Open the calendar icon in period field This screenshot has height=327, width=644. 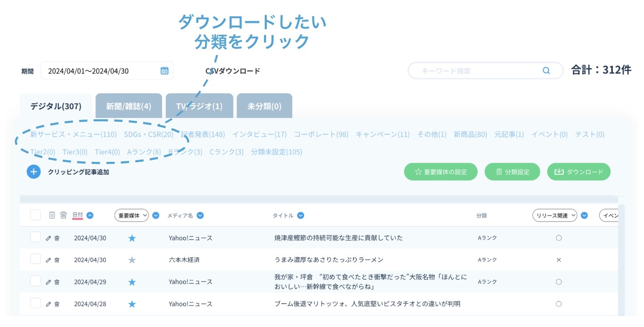point(165,71)
